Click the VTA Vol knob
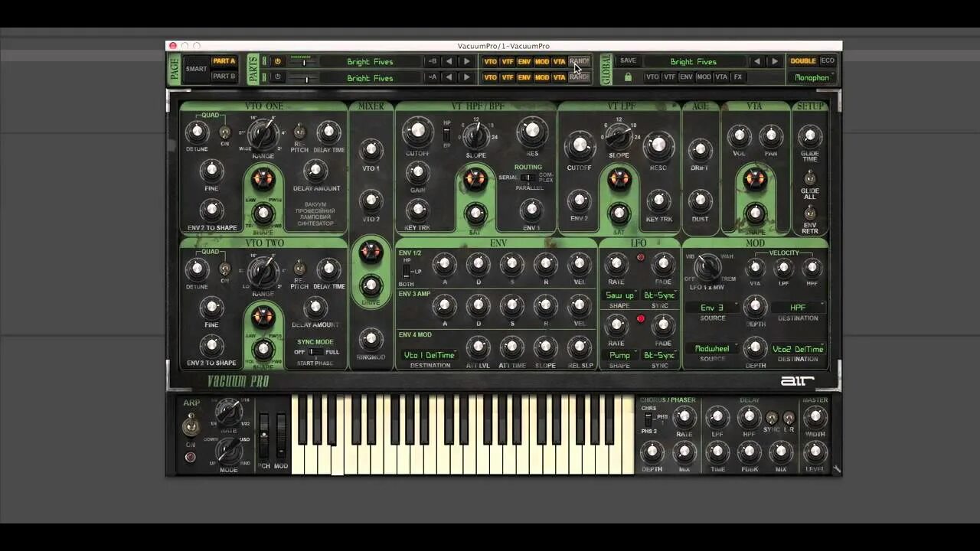Screen dimensions: 980x551 point(739,136)
